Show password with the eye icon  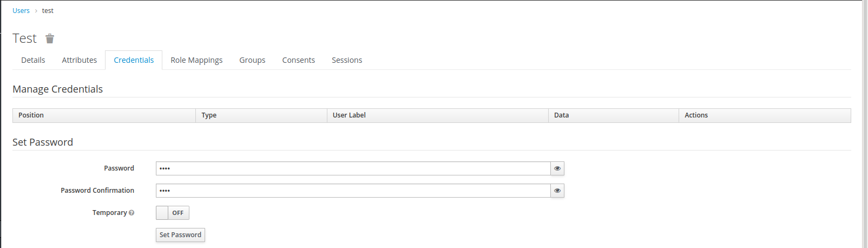(x=557, y=168)
